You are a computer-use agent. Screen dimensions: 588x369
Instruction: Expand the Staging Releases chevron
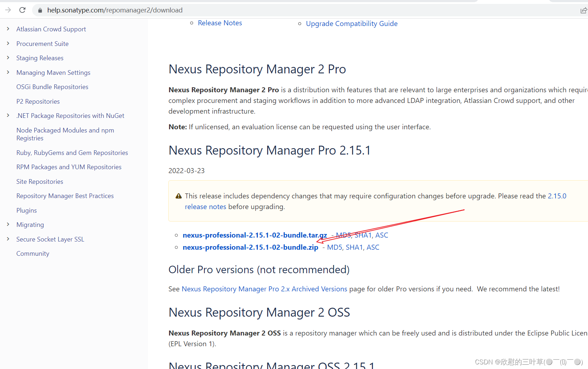[8, 58]
